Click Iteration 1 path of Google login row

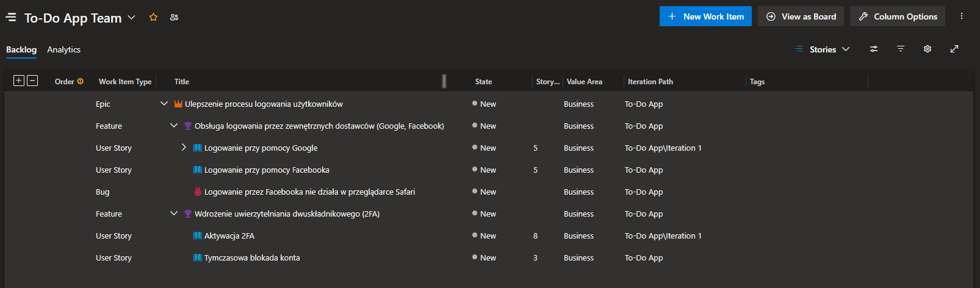click(x=663, y=148)
